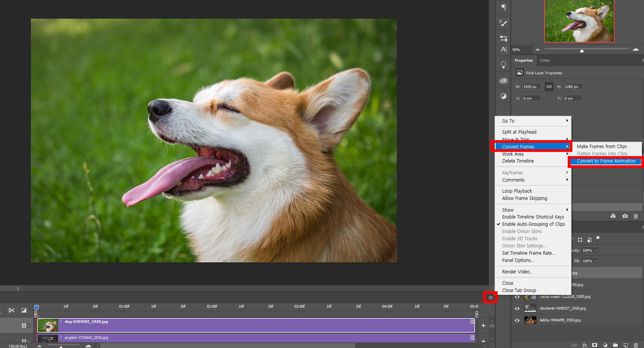Open the Paragraph panel icon
Viewport: 644px width, 348px height.
point(503,7)
